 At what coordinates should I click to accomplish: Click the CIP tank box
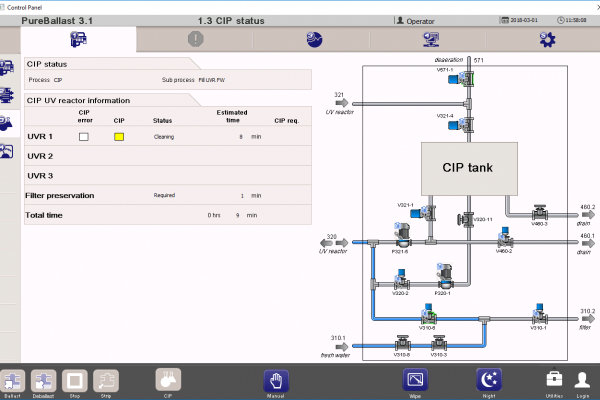[470, 169]
